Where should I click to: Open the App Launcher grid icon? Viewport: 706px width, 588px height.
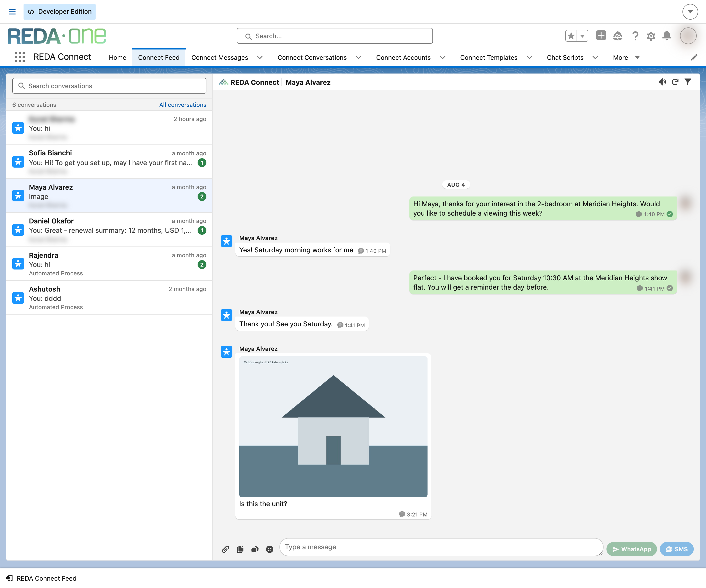[20, 57]
